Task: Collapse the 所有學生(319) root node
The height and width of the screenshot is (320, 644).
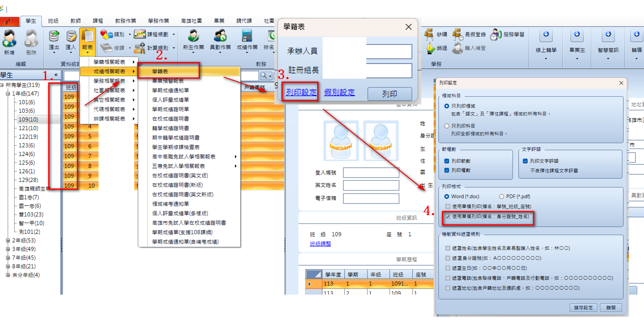Action: pyautogui.click(x=2, y=85)
